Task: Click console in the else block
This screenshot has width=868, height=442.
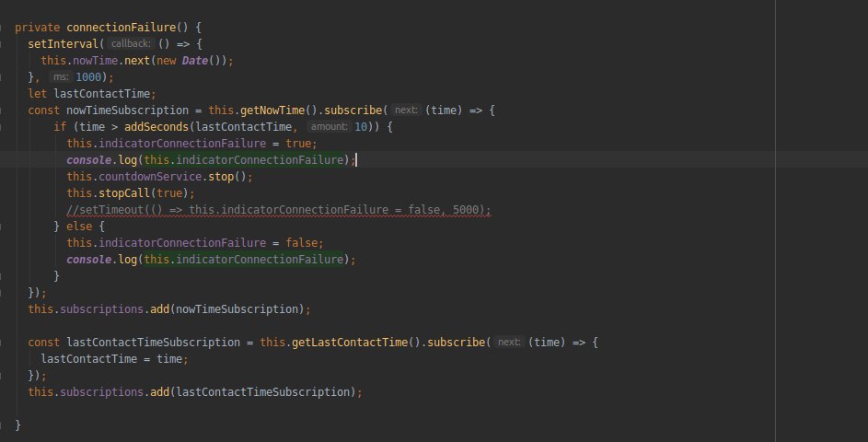Action: [88, 260]
